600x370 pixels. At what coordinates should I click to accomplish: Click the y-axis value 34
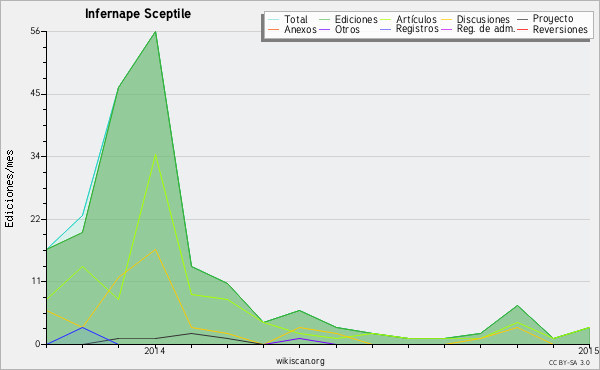(x=35, y=156)
